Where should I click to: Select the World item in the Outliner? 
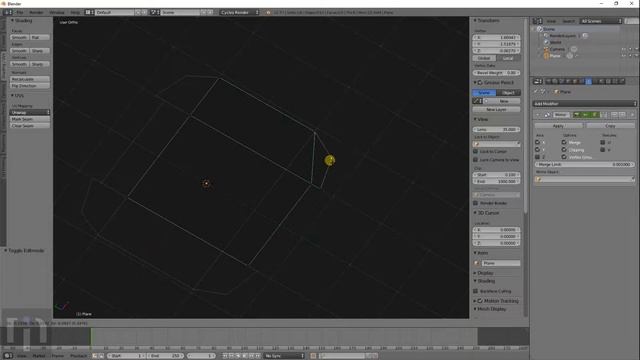[x=556, y=42]
